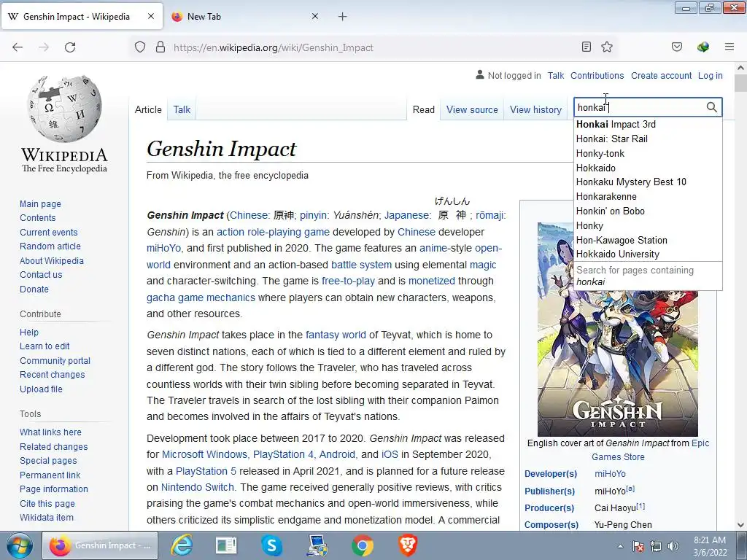
Task: Click the page vertical scrollbar thumb
Action: point(740,83)
